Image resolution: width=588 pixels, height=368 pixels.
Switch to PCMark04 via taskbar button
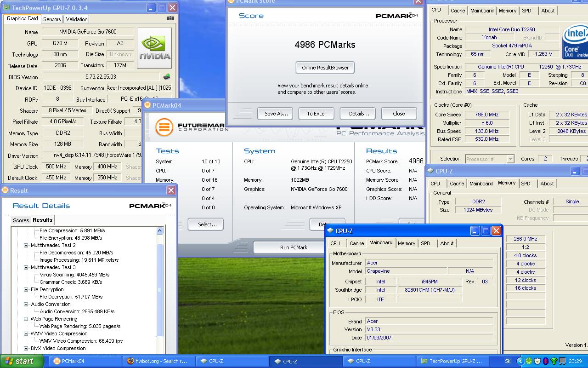(86, 361)
